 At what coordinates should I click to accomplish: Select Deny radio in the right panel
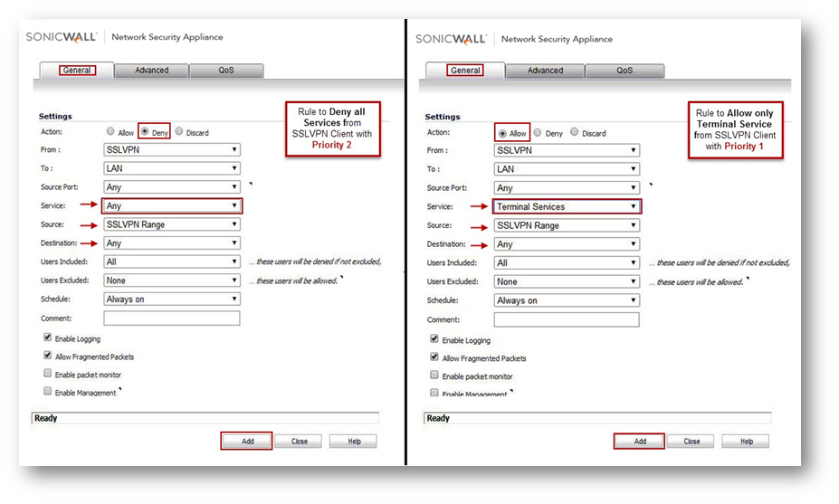click(539, 132)
